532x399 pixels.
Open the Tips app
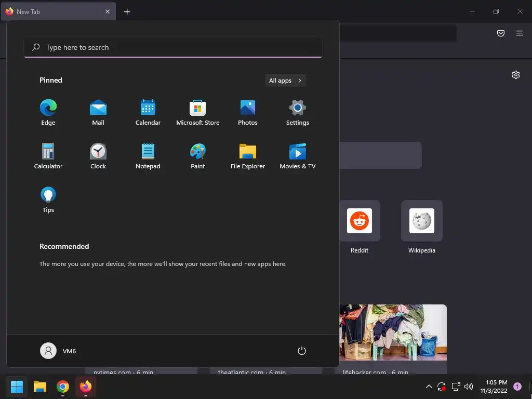click(x=48, y=200)
